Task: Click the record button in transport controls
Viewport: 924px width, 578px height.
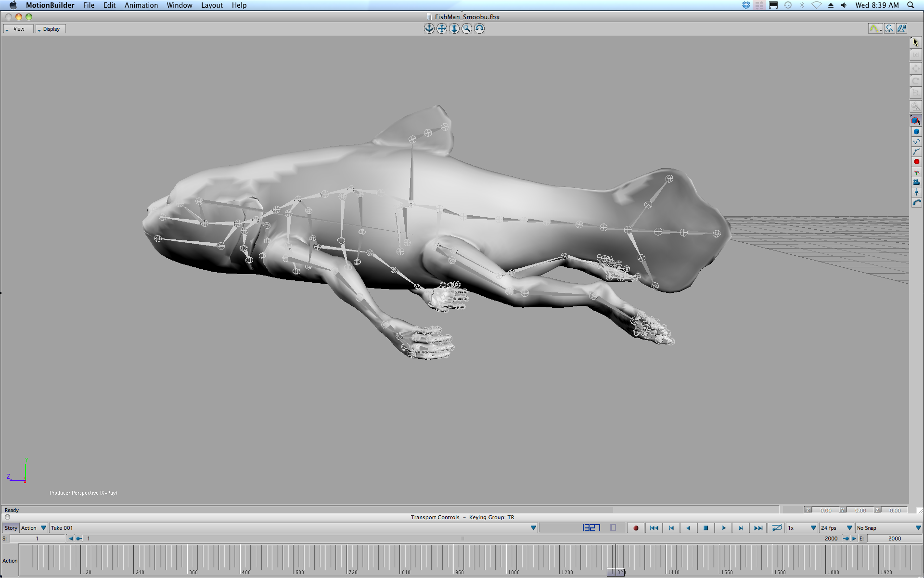Action: pos(636,528)
